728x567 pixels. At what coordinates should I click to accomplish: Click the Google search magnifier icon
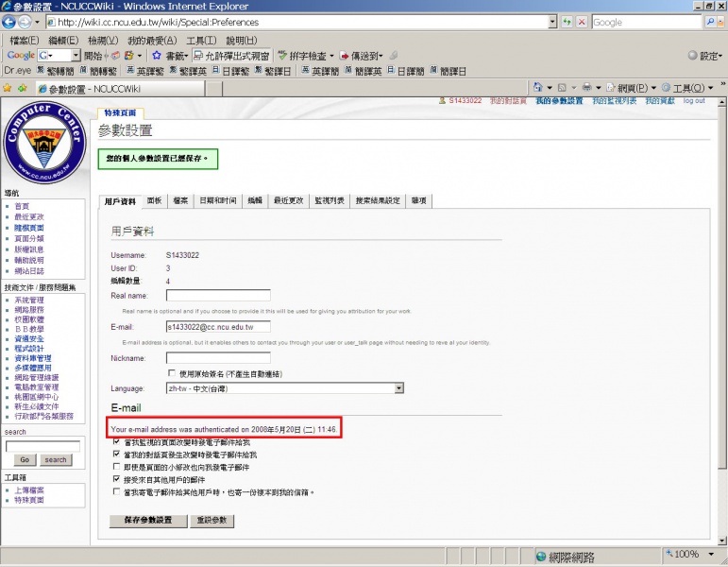tap(718, 22)
